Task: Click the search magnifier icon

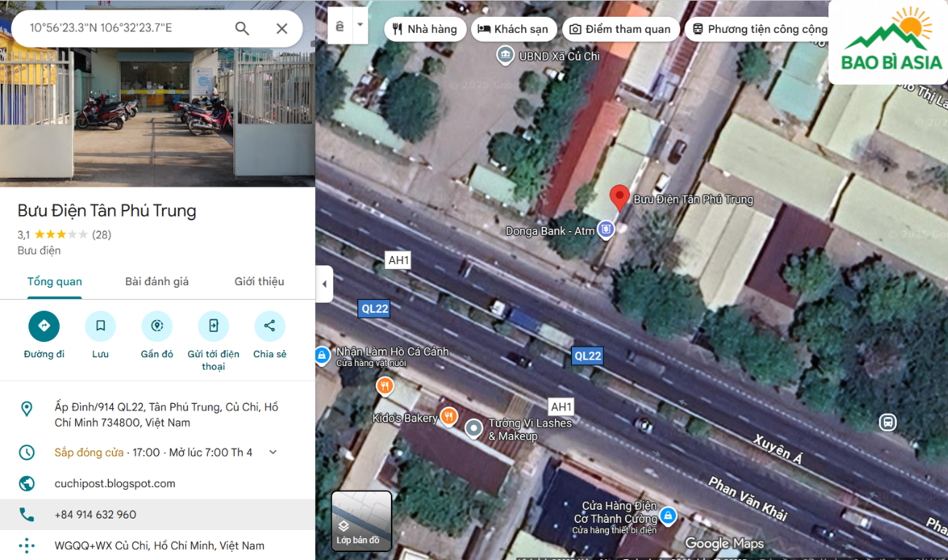Action: [x=242, y=28]
